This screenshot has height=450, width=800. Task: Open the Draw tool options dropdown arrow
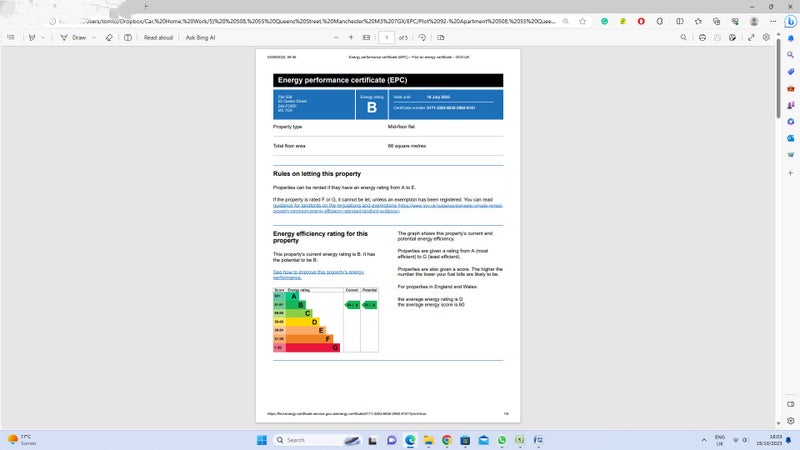click(x=94, y=37)
